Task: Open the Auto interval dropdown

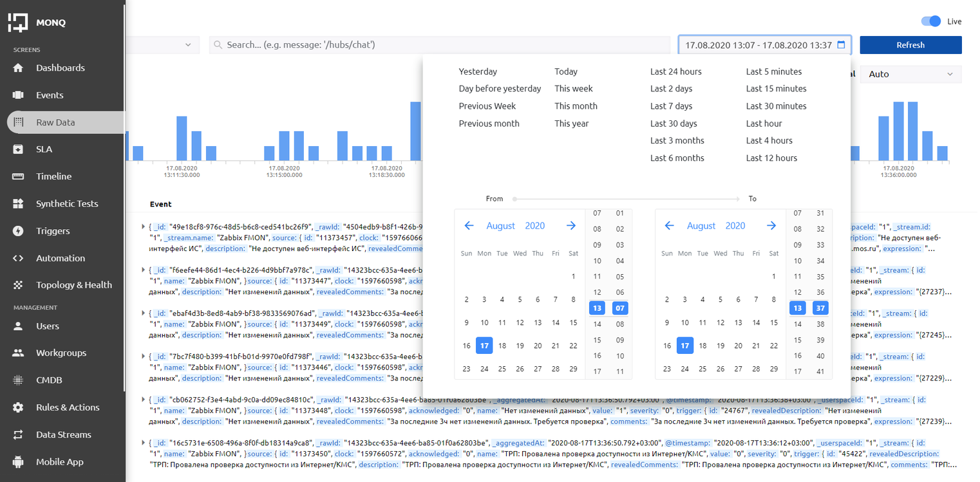Action: (x=910, y=74)
